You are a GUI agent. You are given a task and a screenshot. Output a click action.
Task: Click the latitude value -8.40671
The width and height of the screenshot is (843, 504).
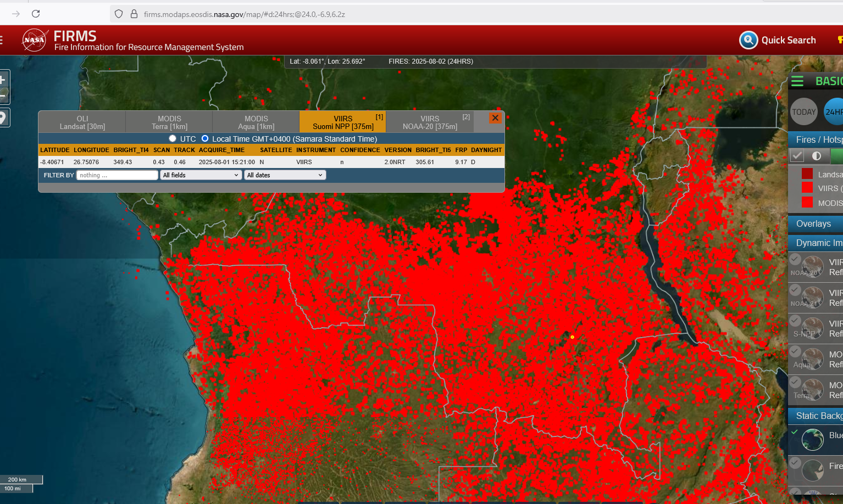pyautogui.click(x=52, y=162)
